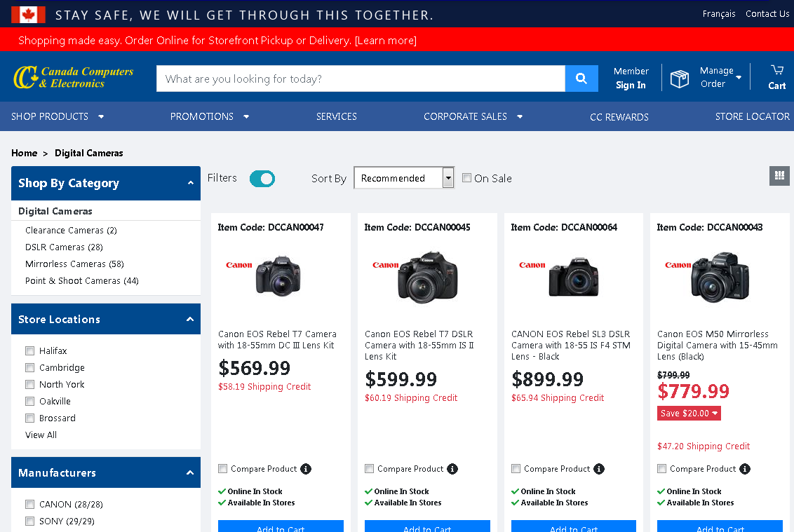The width and height of the screenshot is (794, 532).
Task: Switch to grid view layout icon
Action: 779,176
